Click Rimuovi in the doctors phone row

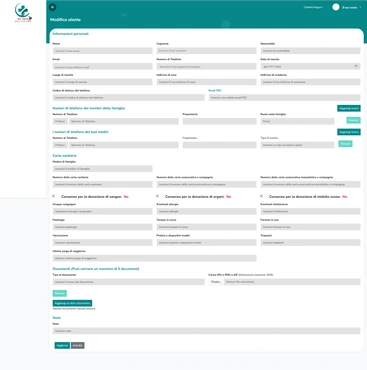[345, 144]
